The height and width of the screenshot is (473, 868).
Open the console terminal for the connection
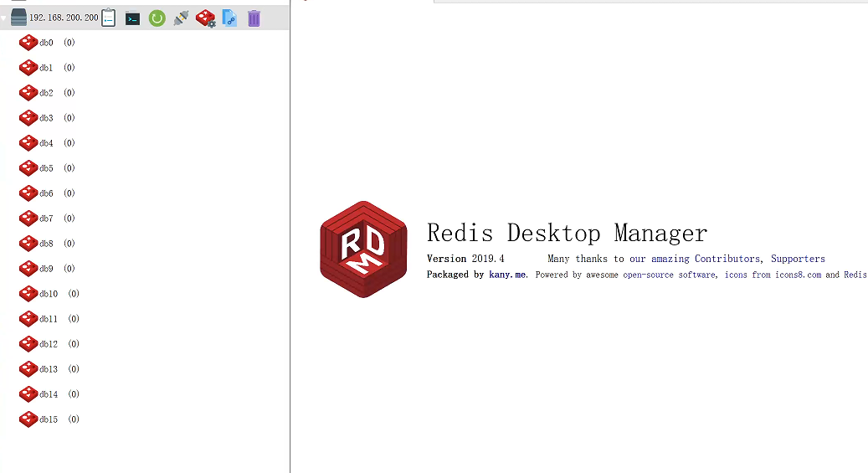tap(132, 18)
